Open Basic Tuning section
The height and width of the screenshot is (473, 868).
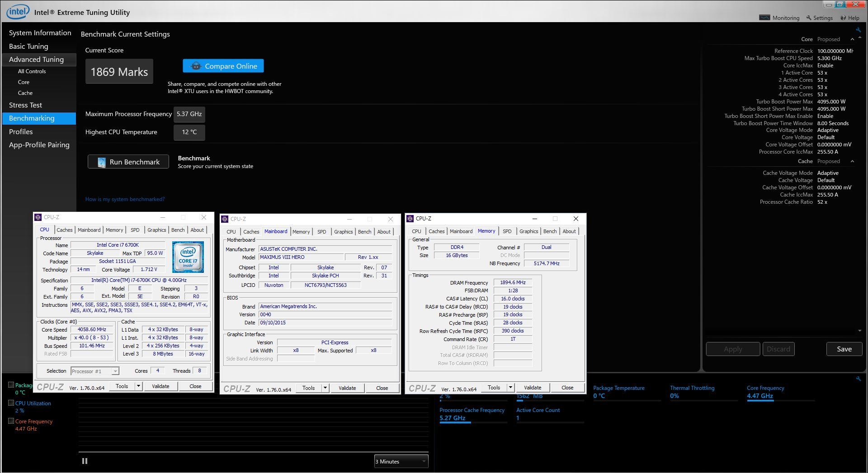[28, 46]
